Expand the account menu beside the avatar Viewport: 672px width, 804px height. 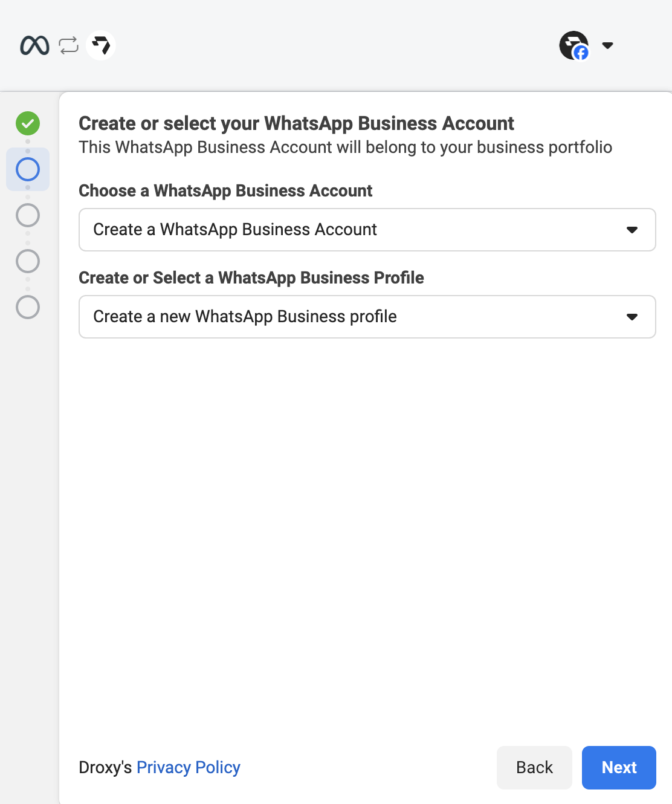[607, 45]
